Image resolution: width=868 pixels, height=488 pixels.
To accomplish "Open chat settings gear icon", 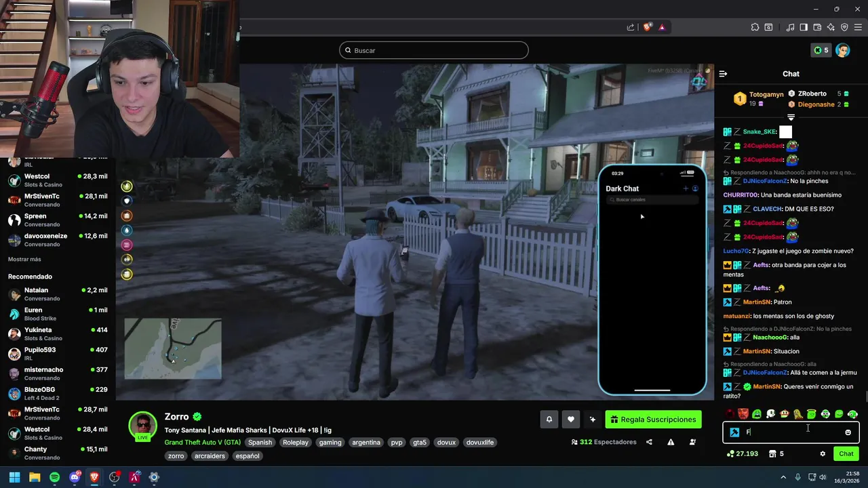I will click(x=823, y=453).
